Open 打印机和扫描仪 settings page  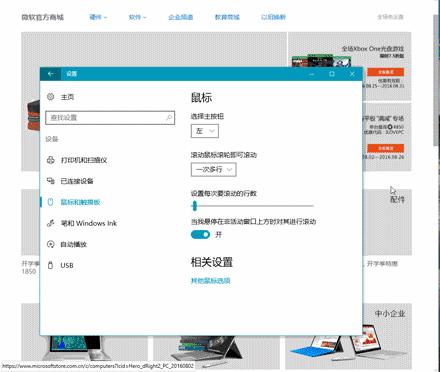point(84,160)
